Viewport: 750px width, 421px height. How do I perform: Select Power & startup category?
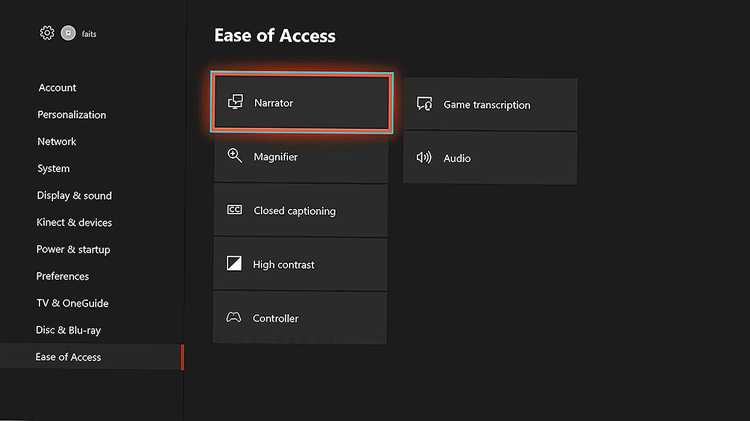click(x=73, y=250)
